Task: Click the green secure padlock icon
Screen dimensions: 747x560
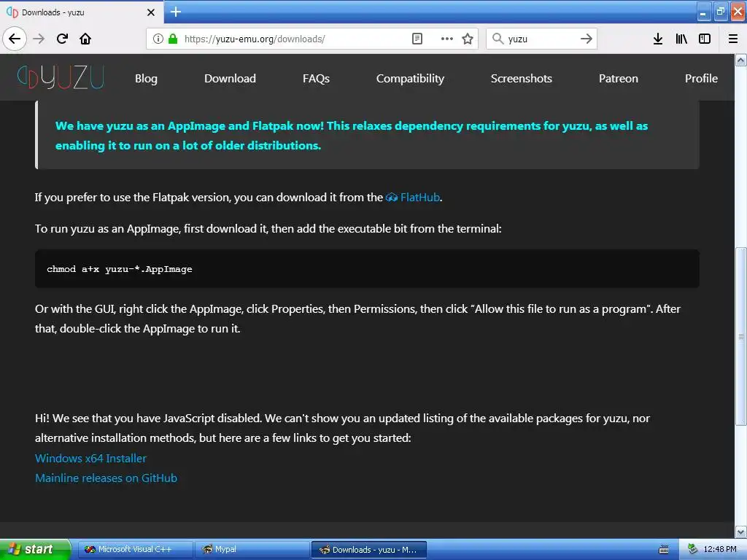Action: [x=173, y=39]
